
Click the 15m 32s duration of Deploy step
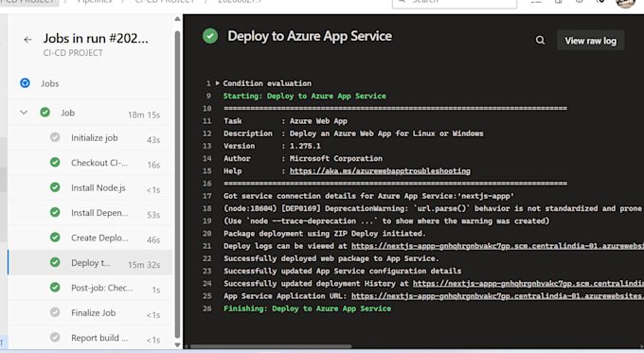(x=144, y=265)
